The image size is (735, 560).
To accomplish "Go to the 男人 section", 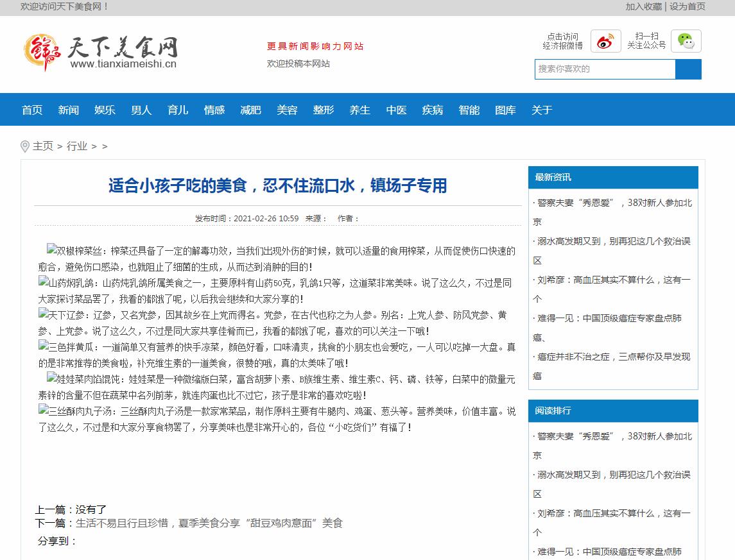I will coord(141,110).
